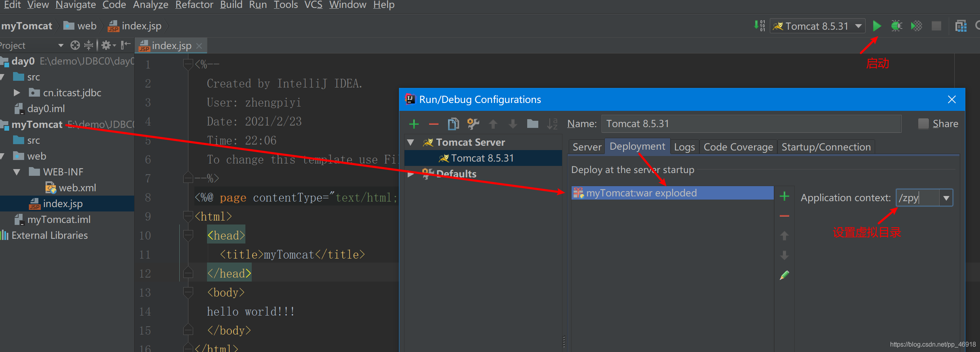Move the artifact up with arrow icon
The image size is (980, 352).
coord(784,236)
